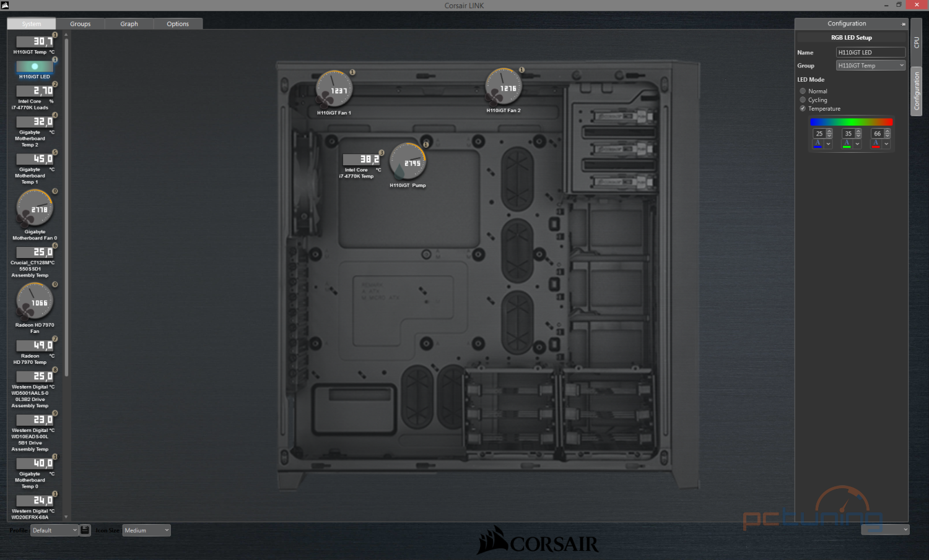Open the Icon Size dropdown set to Medium
The image size is (929, 560).
[146, 530]
